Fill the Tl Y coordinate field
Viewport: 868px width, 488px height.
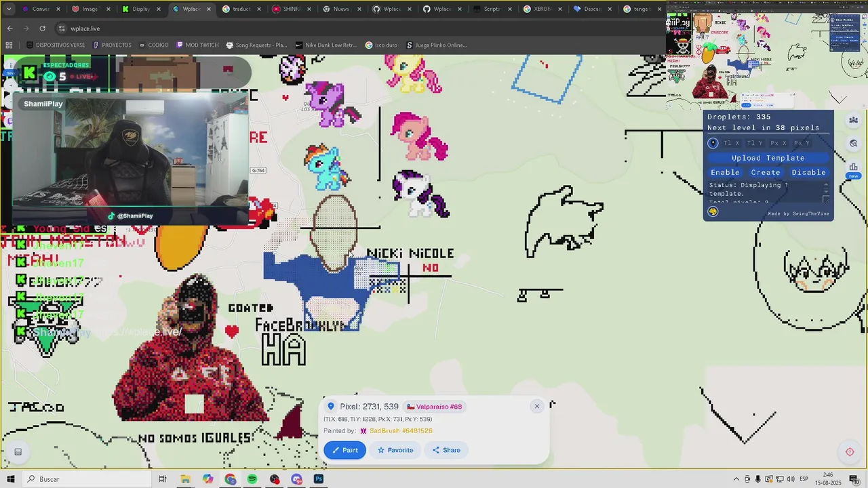(x=755, y=143)
